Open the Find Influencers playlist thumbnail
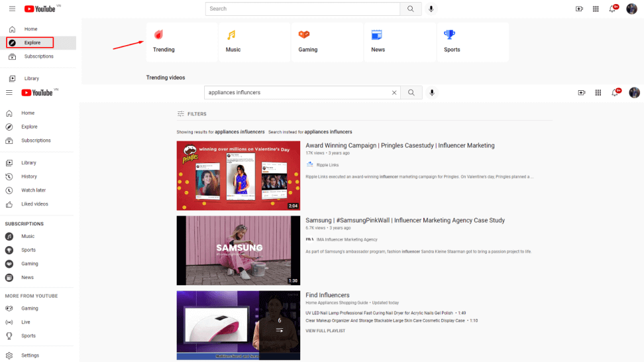The image size is (644, 362). [x=239, y=326]
